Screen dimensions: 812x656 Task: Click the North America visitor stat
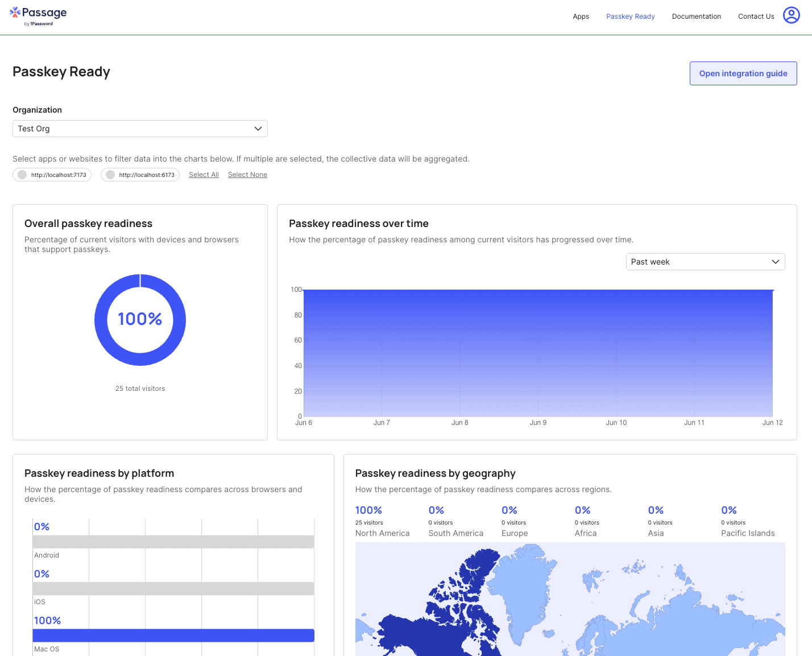(x=382, y=521)
